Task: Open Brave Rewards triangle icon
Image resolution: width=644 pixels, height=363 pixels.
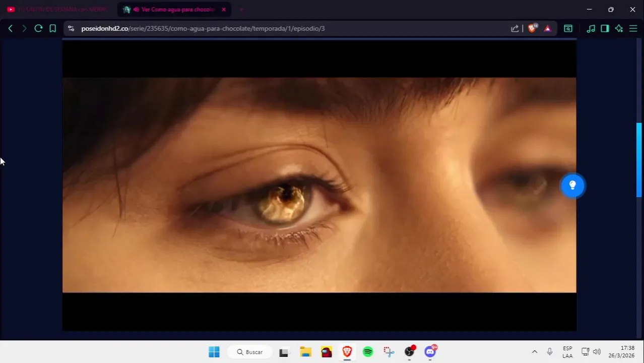Action: click(547, 29)
